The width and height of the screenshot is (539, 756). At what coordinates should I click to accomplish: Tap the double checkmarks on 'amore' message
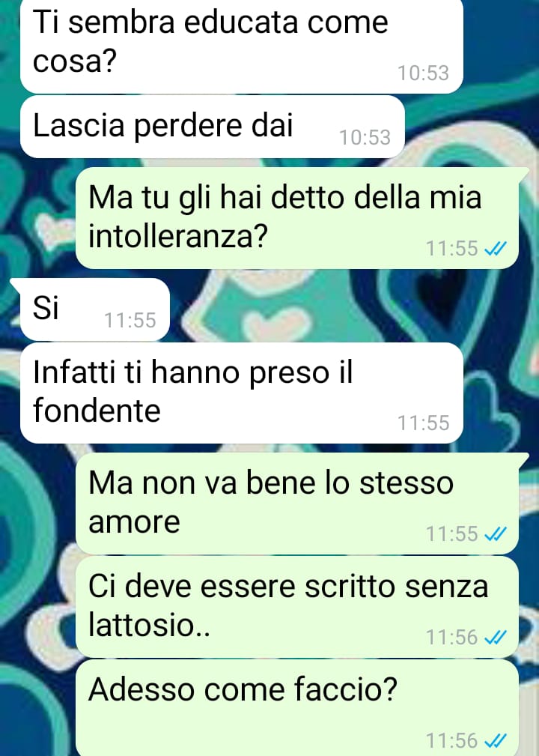(x=496, y=533)
